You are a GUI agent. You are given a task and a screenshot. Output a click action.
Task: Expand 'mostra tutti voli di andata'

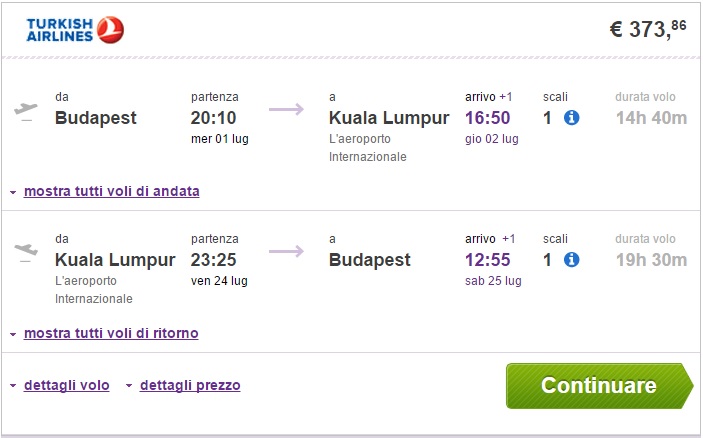coord(111,191)
